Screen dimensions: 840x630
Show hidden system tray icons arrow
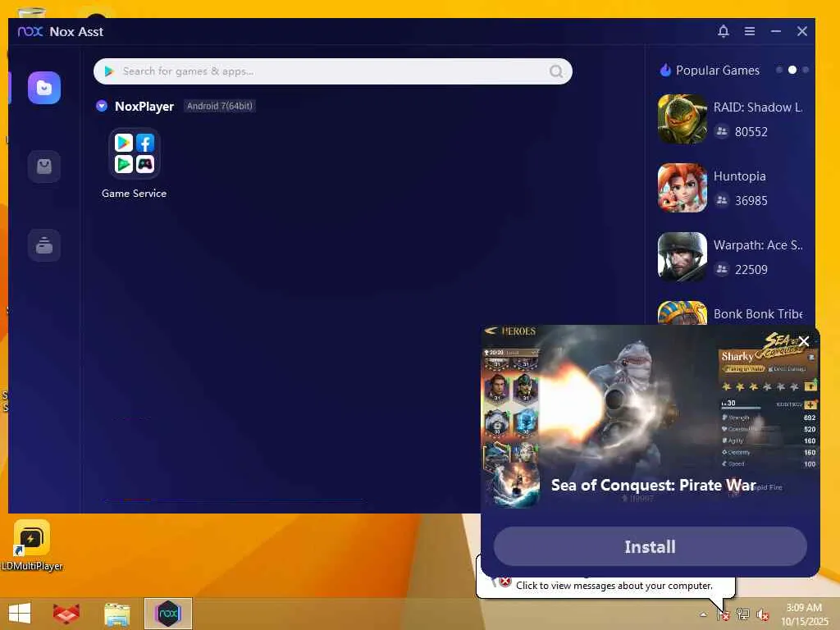703,614
